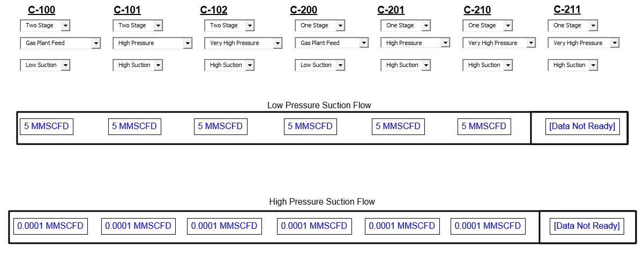The width and height of the screenshot is (644, 255).
Task: Click the C-102 compressor heading
Action: click(214, 10)
